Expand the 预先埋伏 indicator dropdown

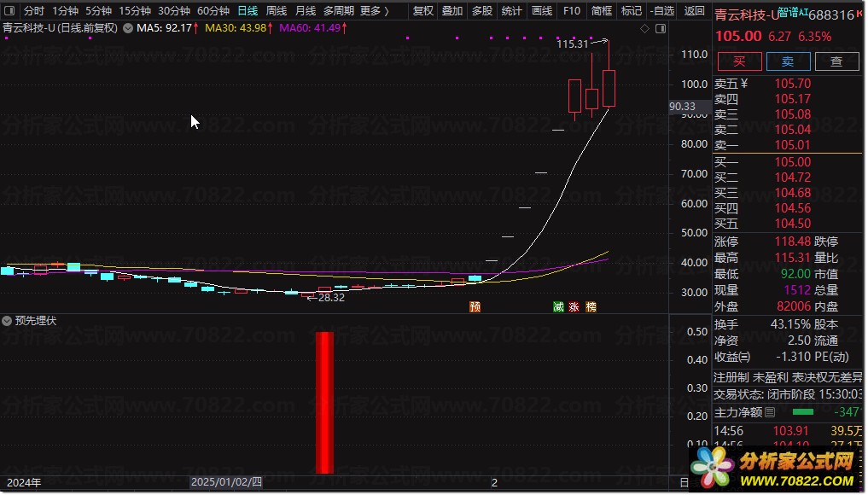coord(7,321)
